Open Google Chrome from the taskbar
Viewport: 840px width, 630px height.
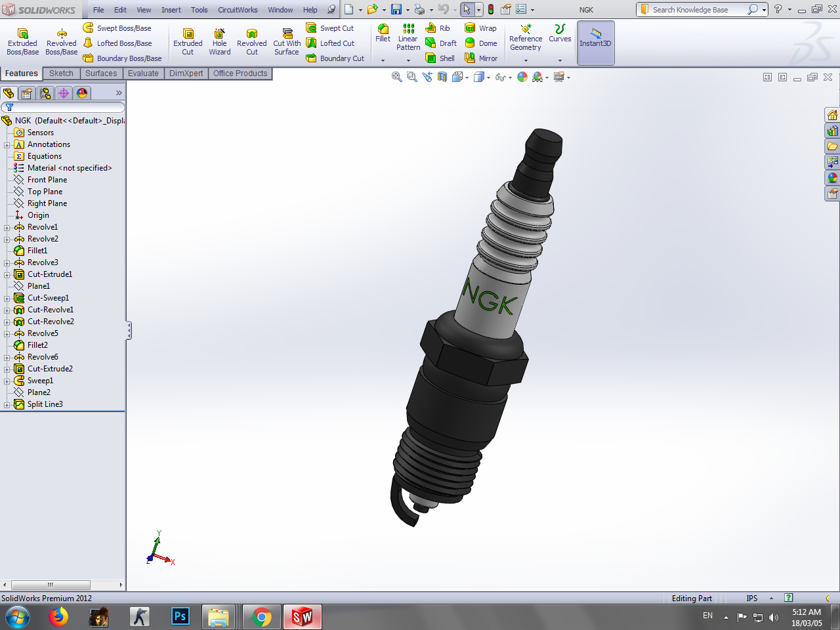coord(262,617)
